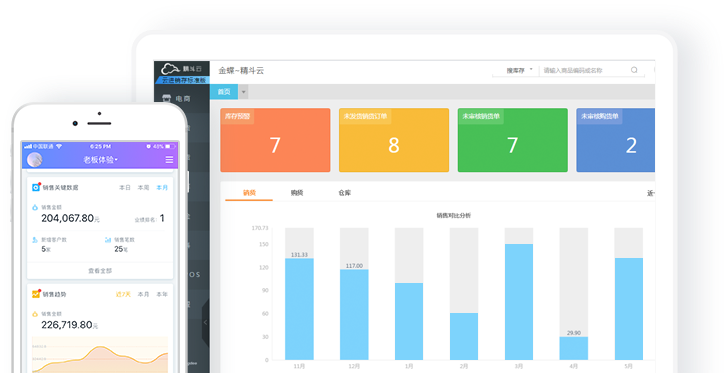
Task: Select the 本周 period filter
Action: click(x=143, y=188)
